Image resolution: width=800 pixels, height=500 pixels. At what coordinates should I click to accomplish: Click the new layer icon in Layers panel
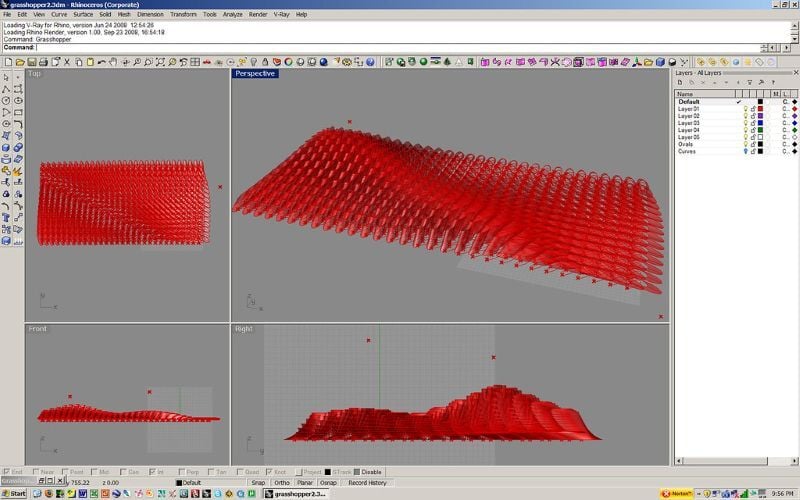[x=680, y=83]
